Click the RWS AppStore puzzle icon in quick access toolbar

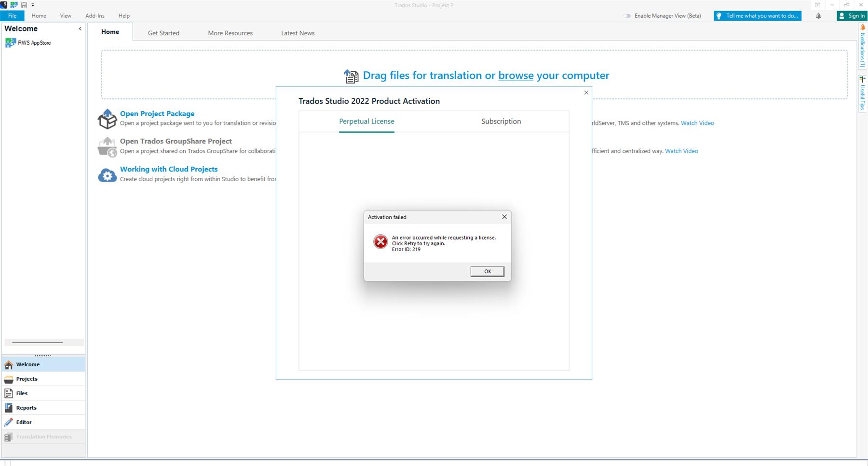pos(14,5)
